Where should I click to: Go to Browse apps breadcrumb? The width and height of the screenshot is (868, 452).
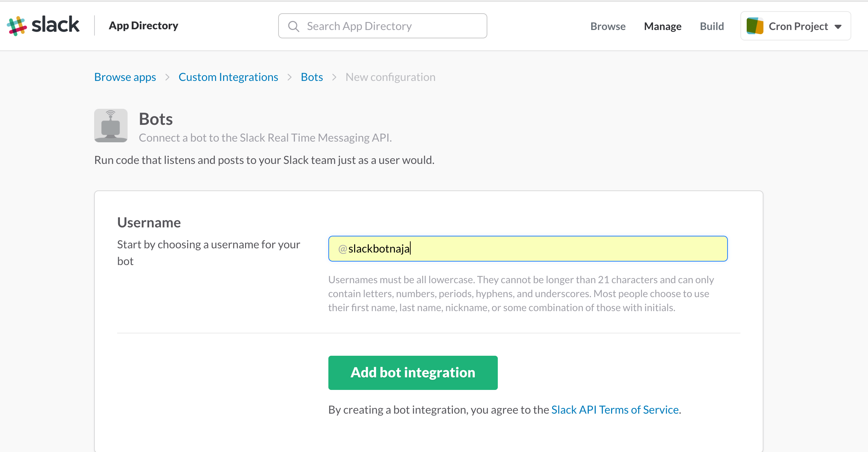click(125, 77)
